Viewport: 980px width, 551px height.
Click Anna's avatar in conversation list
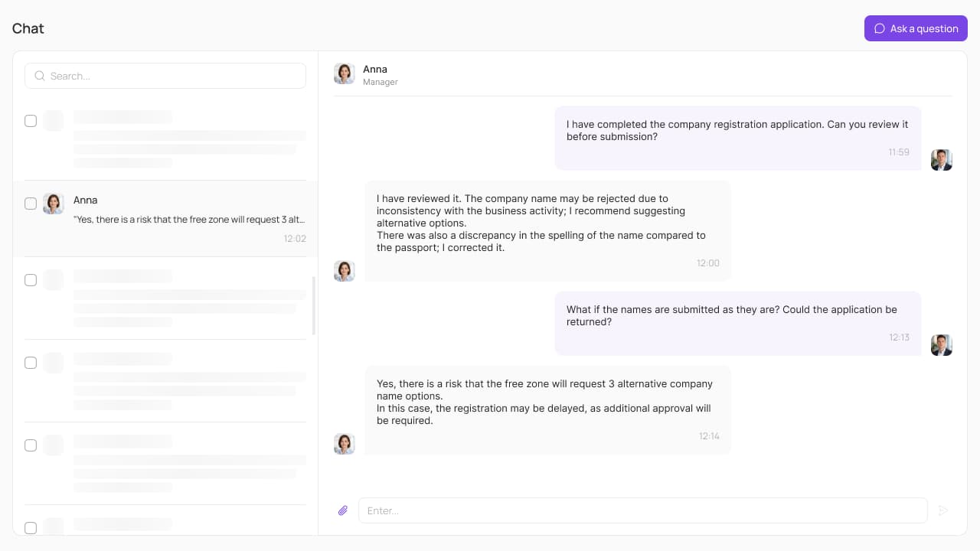coord(54,204)
